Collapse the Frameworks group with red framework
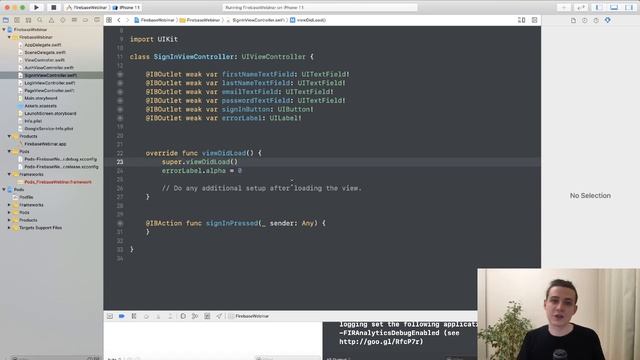This screenshot has height=360, width=640. tap(9, 174)
